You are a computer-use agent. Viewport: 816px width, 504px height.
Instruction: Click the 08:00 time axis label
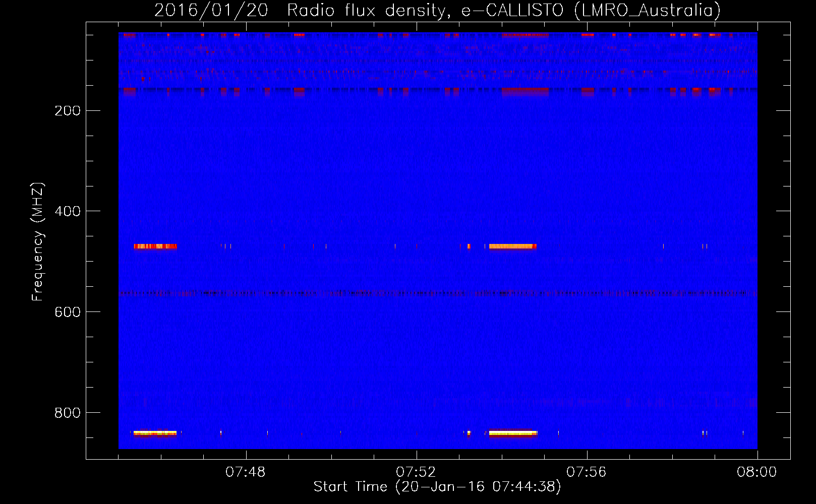[757, 472]
